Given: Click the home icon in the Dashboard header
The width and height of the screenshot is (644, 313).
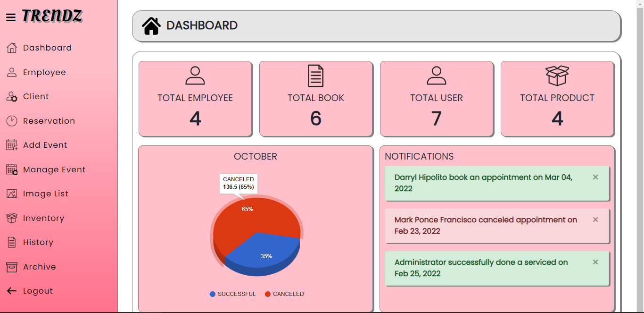Looking at the screenshot, I should pyautogui.click(x=151, y=25).
